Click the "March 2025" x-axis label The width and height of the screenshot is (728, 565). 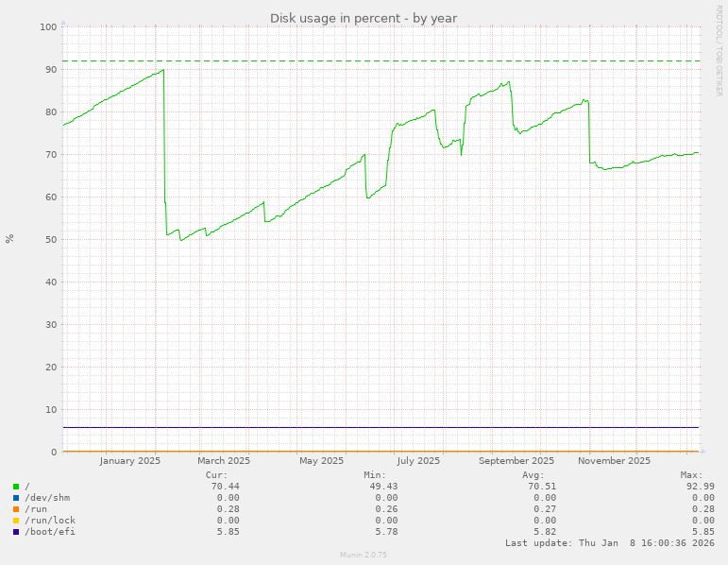(x=224, y=461)
